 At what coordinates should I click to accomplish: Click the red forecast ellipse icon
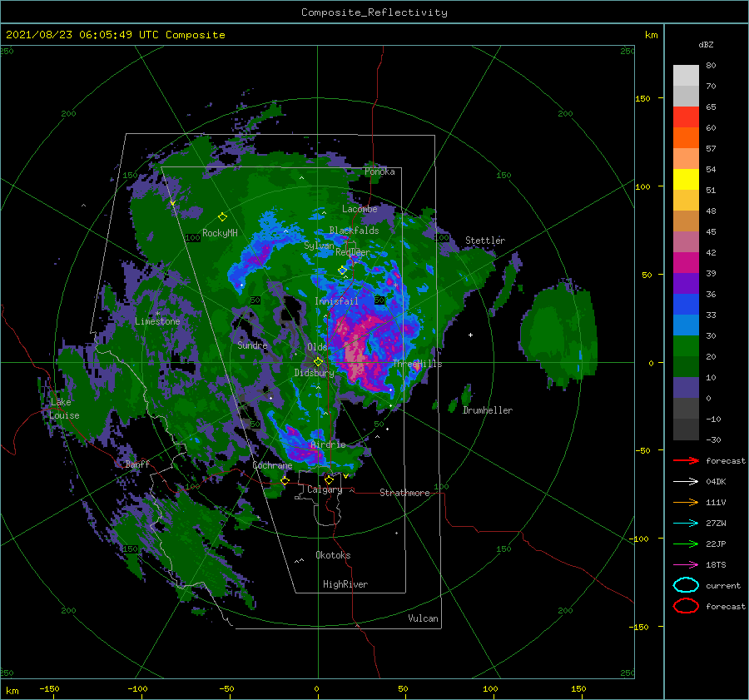[x=686, y=606]
